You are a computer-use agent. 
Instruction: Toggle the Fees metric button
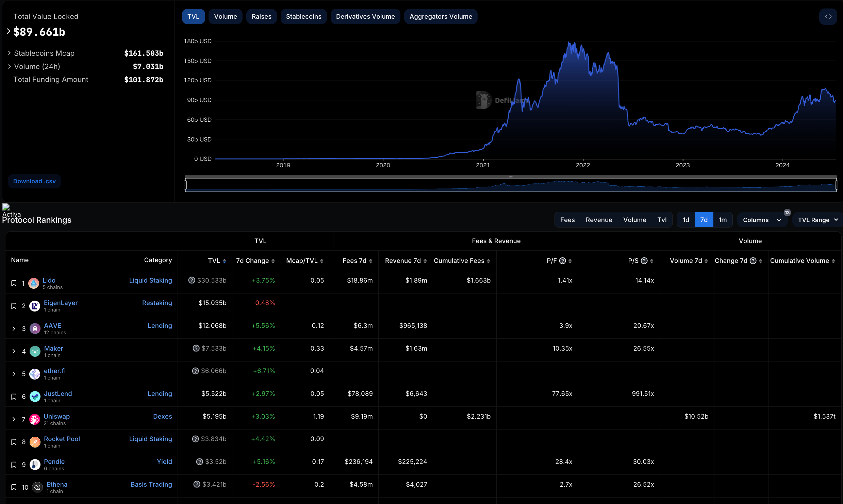coord(567,220)
